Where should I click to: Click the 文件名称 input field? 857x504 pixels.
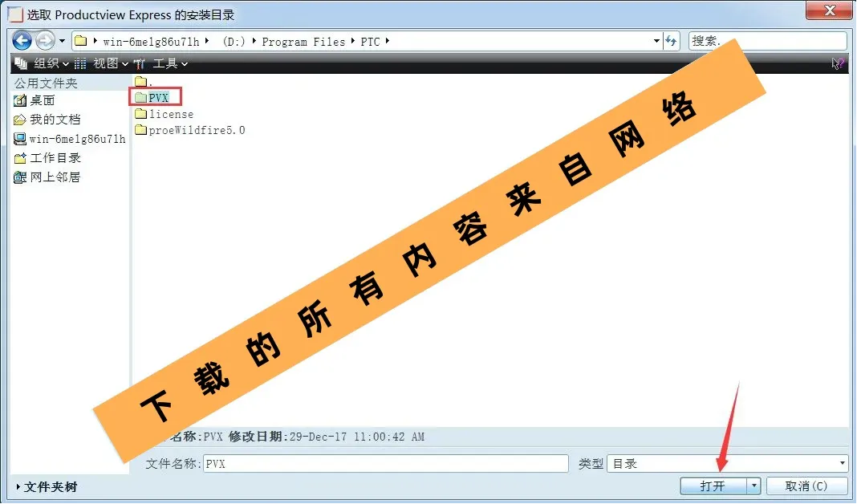pos(386,464)
